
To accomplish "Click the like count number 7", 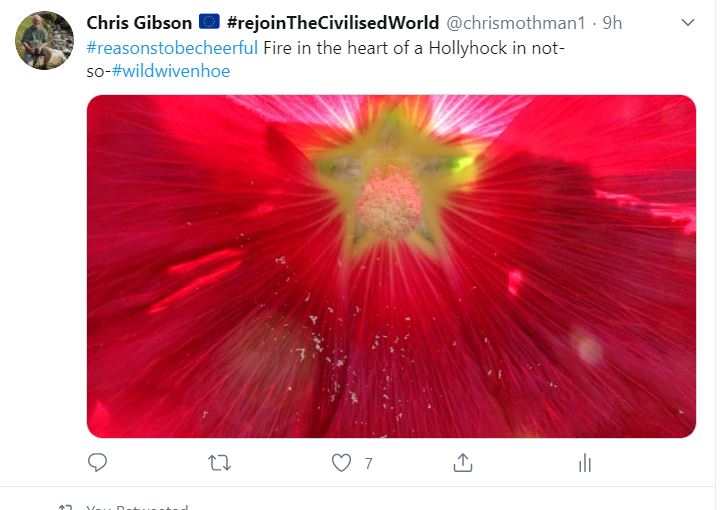I will coord(368,463).
